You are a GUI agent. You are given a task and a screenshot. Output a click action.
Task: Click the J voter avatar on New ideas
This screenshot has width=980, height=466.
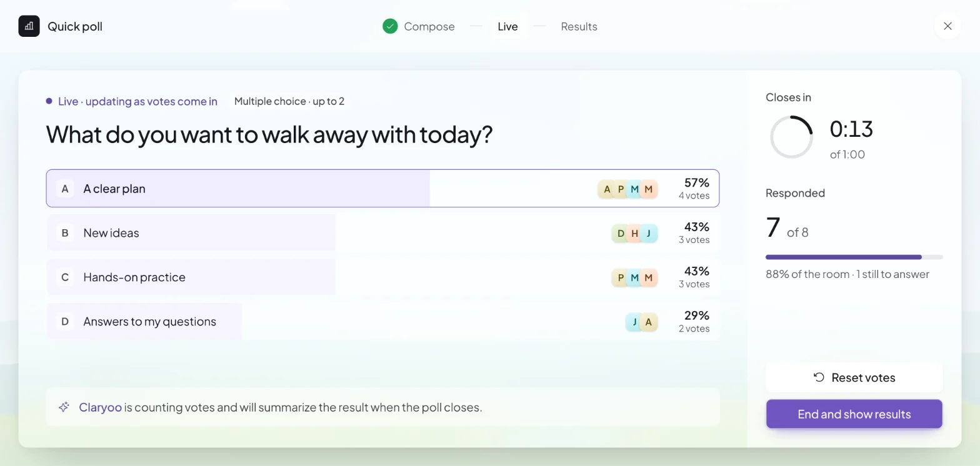tap(648, 234)
